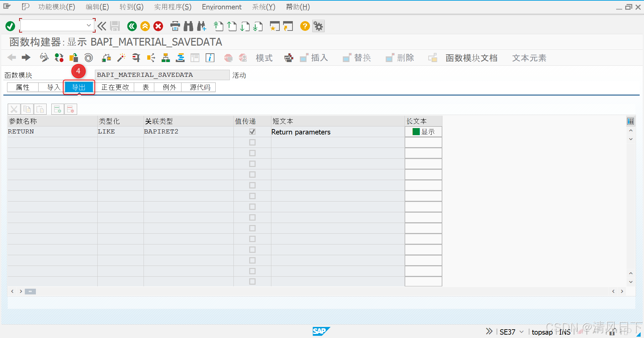Toggle 值传递 checkbox for RETURN row
The height and width of the screenshot is (338, 644).
point(252,132)
